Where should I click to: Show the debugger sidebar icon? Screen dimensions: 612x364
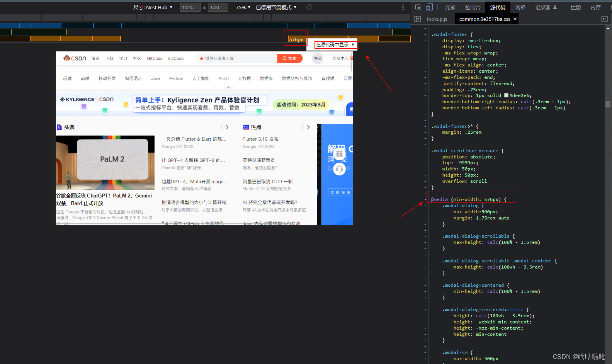[x=605, y=19]
